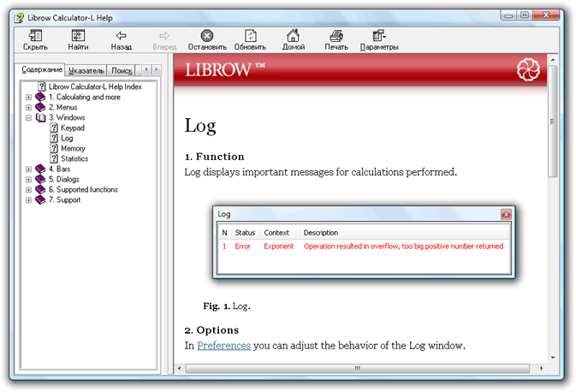Expand the '7. Support' tree node
The width and height of the screenshot is (576, 392).
pyautogui.click(x=28, y=200)
